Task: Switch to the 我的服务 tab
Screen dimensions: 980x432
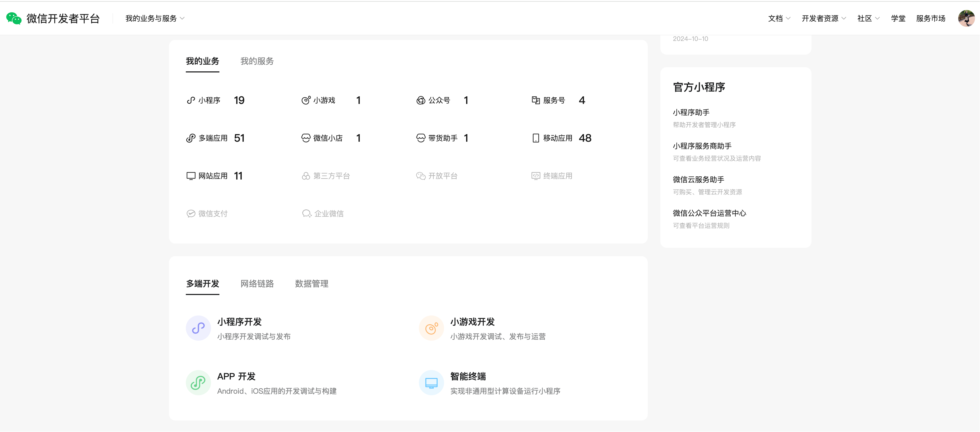Action: (x=257, y=61)
